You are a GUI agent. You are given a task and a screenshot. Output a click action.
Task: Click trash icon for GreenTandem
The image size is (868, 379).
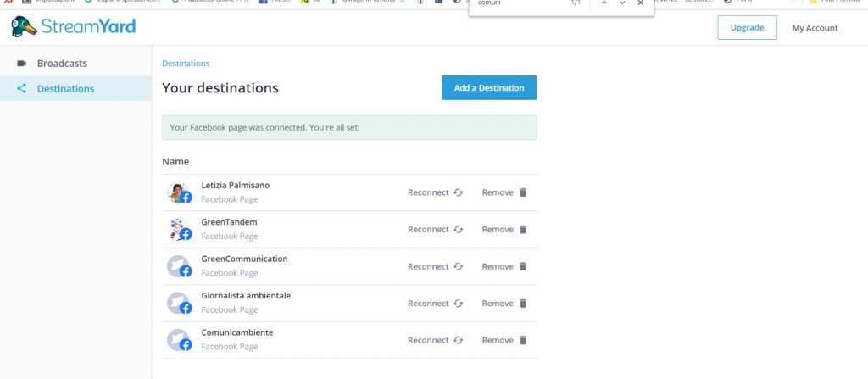tap(523, 230)
